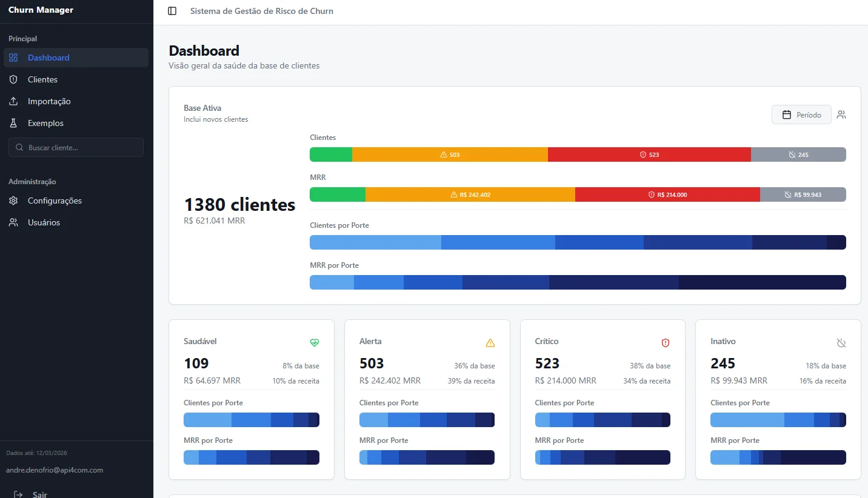Open Importação from the sidebar
The width and height of the screenshot is (868, 498).
coord(76,101)
